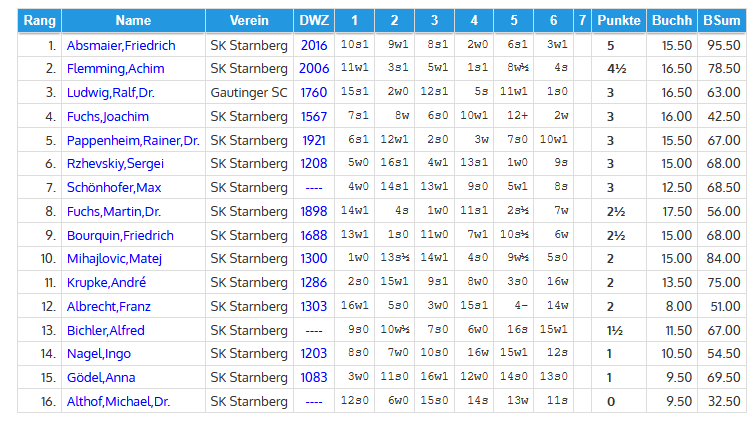Click the DWZ column header
The width and height of the screenshot is (750, 425).
tap(312, 20)
